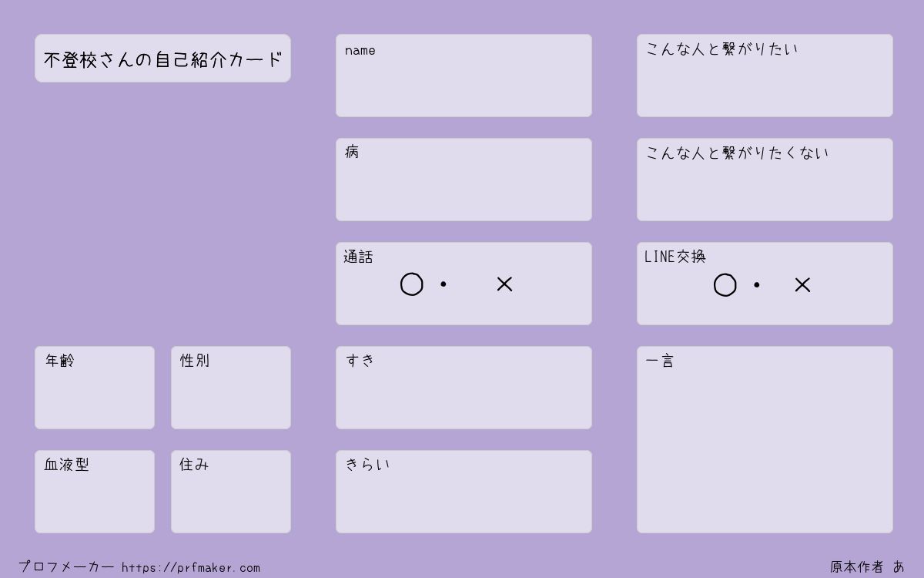The image size is (924, 578).
Task: Click the 原本作者 あ credit
Action: click(x=867, y=566)
